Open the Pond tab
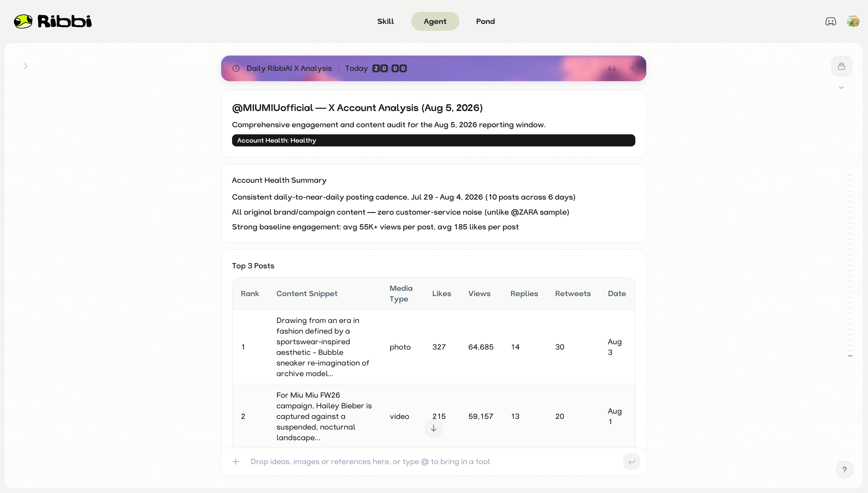The width and height of the screenshot is (868, 493). point(485,21)
